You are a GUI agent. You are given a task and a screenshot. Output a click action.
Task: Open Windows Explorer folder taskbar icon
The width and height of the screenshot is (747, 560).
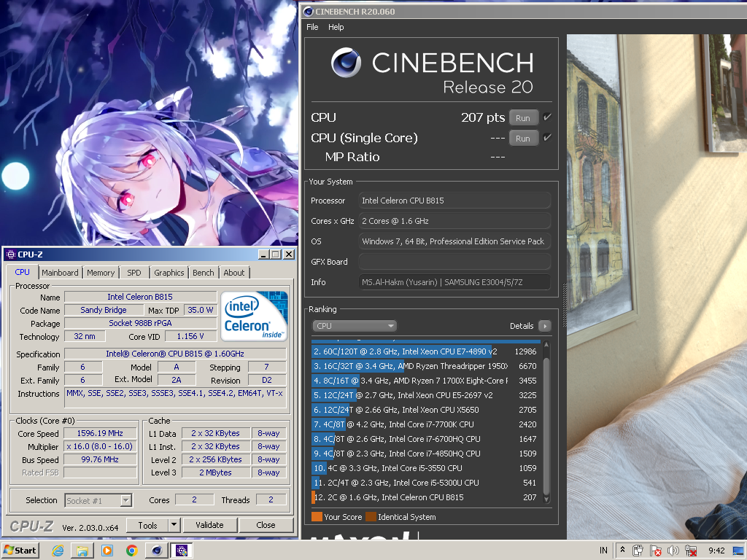[82, 551]
